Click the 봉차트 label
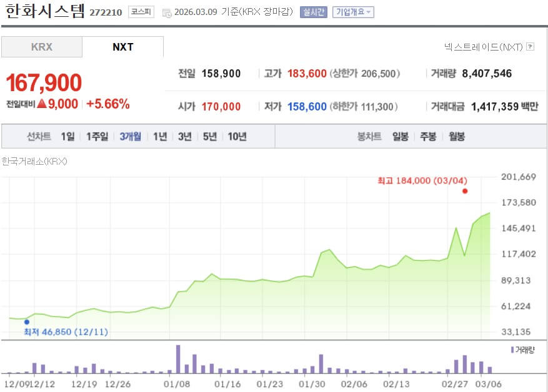548x392 pixels. pos(369,136)
